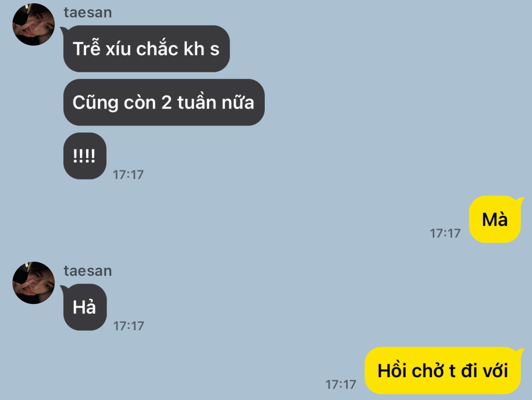532x400 pixels.
Task: Tap timestamp left of 'Hồi chở t đi với'
Action: pos(341,384)
